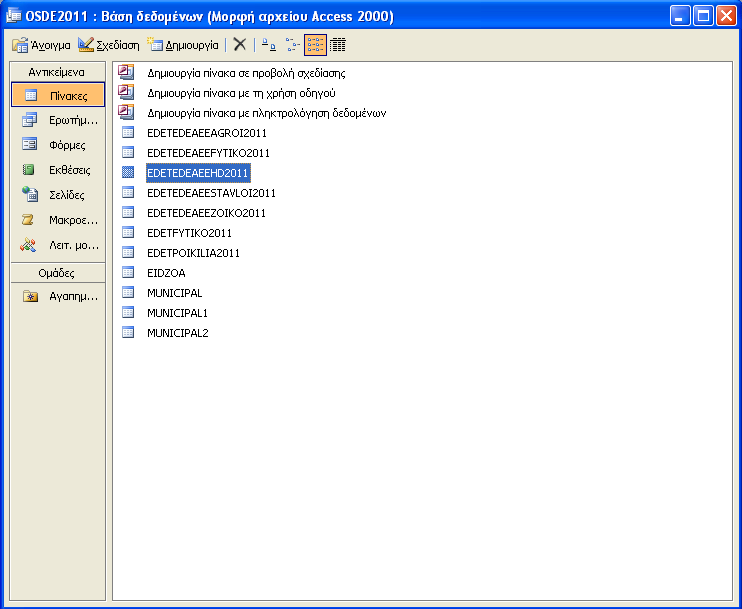Select table MUNICIPAL
This screenshot has width=742, height=609.
[x=175, y=293]
